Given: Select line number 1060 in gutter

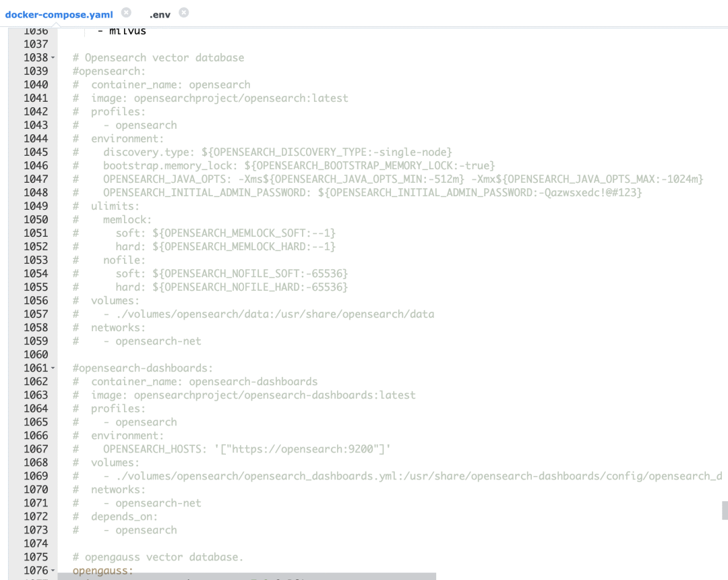Looking at the screenshot, I should tap(36, 354).
